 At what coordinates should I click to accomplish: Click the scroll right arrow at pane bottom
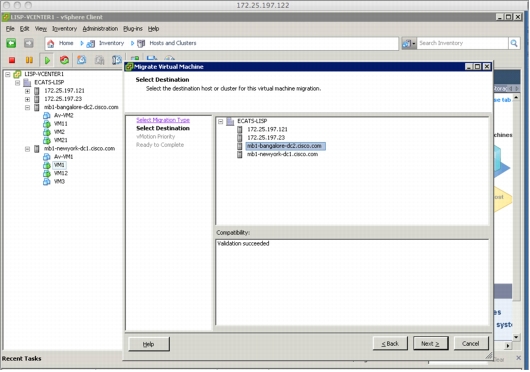508,346
